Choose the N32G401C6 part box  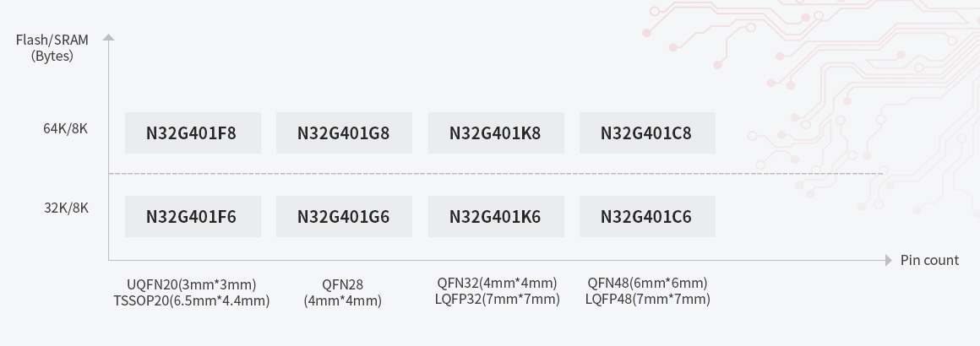(646, 217)
